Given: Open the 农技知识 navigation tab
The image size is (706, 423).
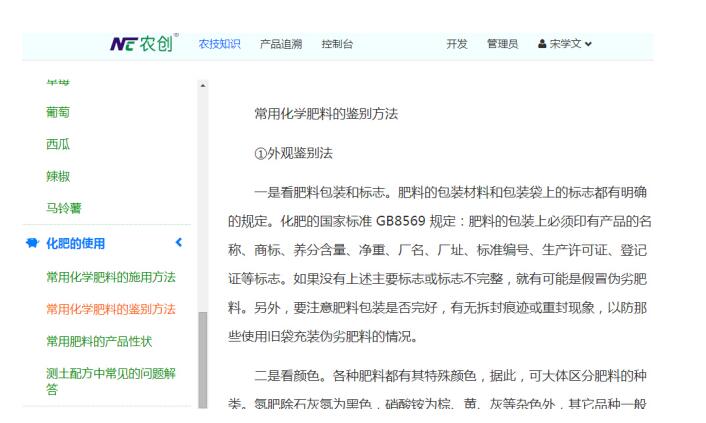Looking at the screenshot, I should 219,44.
